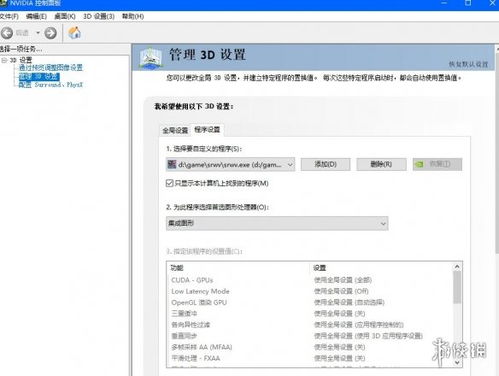Switch to the 全局设置 tab
This screenshot has height=376, width=499.
175,130
